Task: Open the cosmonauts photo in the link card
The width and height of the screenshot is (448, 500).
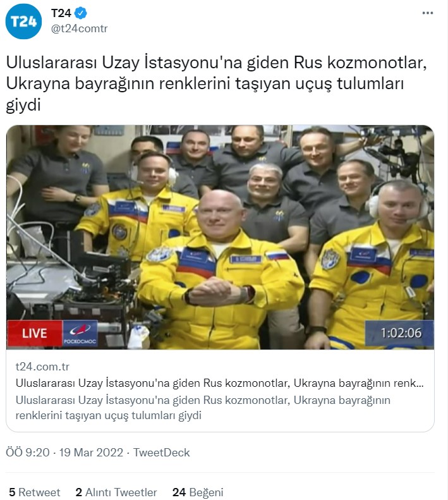Action: [220, 237]
